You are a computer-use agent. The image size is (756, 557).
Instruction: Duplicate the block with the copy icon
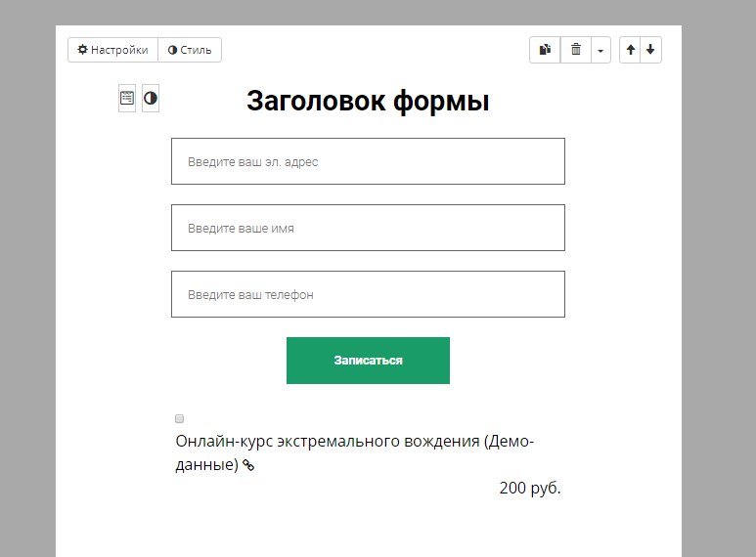pos(545,50)
